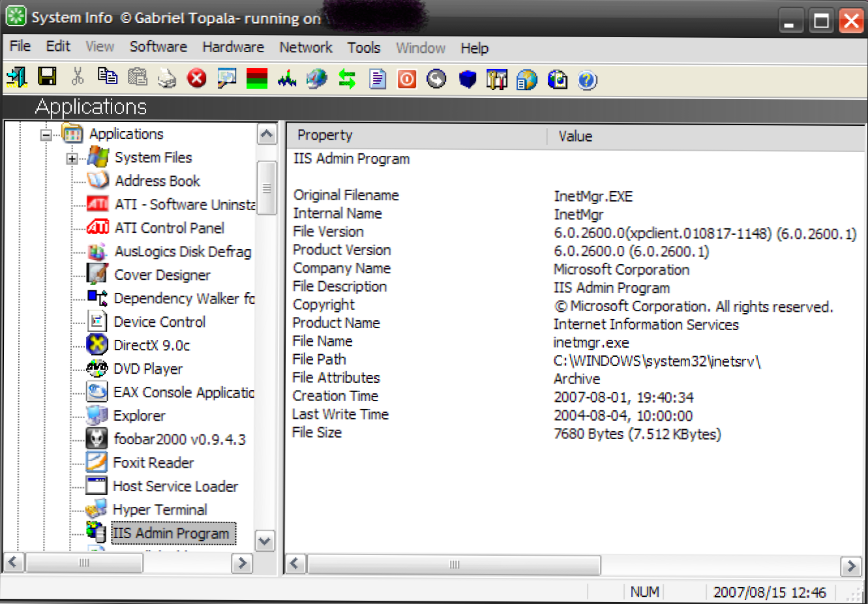
Task: Click the Microsoft Corporation company name value
Action: (x=621, y=269)
